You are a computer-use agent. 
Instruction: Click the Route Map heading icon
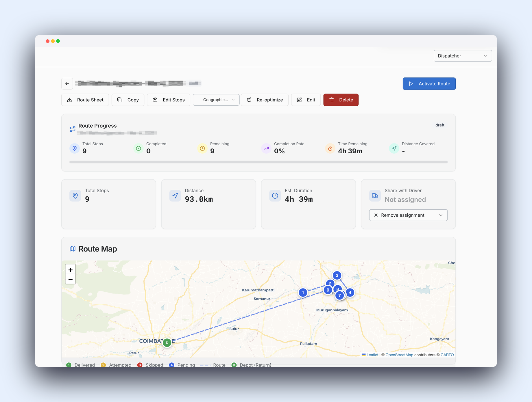coord(73,249)
